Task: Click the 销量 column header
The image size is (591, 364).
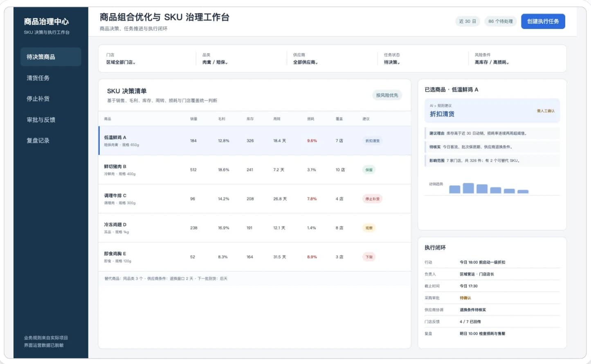Action: coord(193,119)
